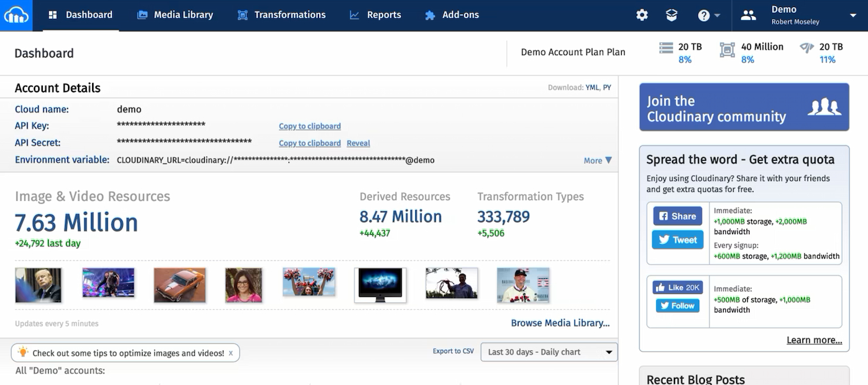The height and width of the screenshot is (385, 868).
Task: Click the Demo Account Plan Plan text
Action: coord(573,52)
